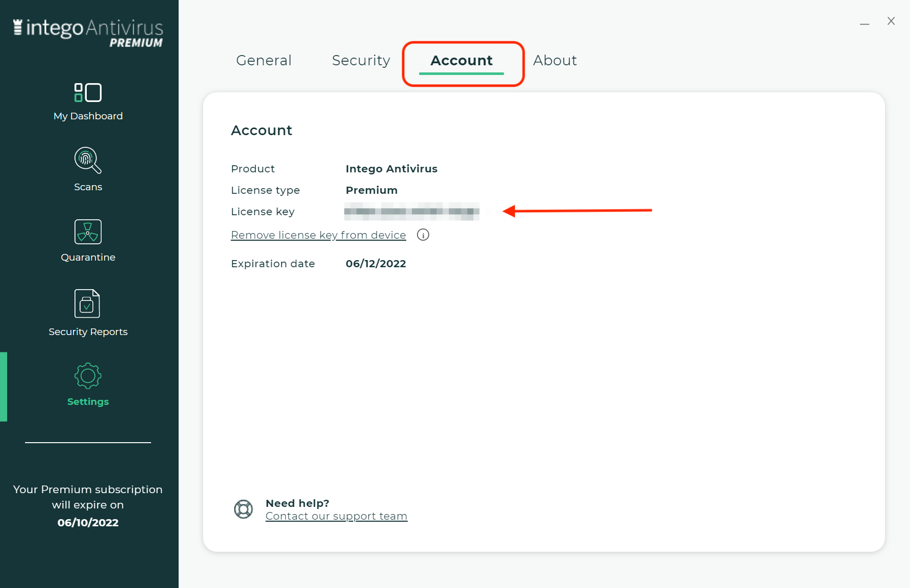The image size is (910, 588).
Task: Click the Account section heading
Action: pos(262,131)
